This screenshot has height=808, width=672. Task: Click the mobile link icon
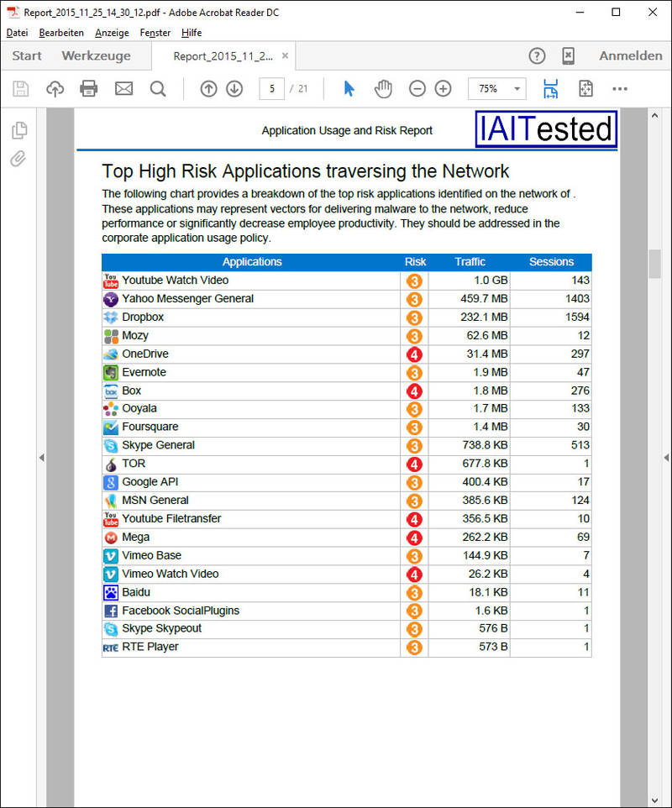(x=568, y=55)
